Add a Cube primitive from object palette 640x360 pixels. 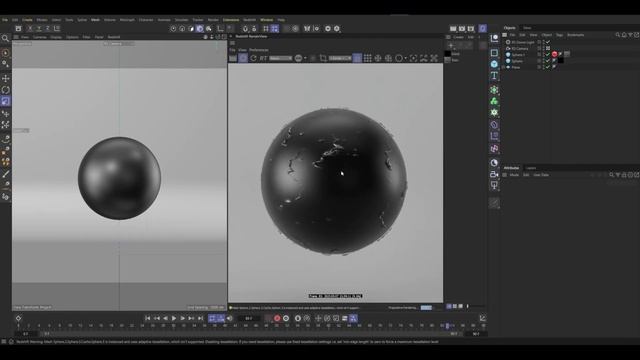pyautogui.click(x=494, y=64)
